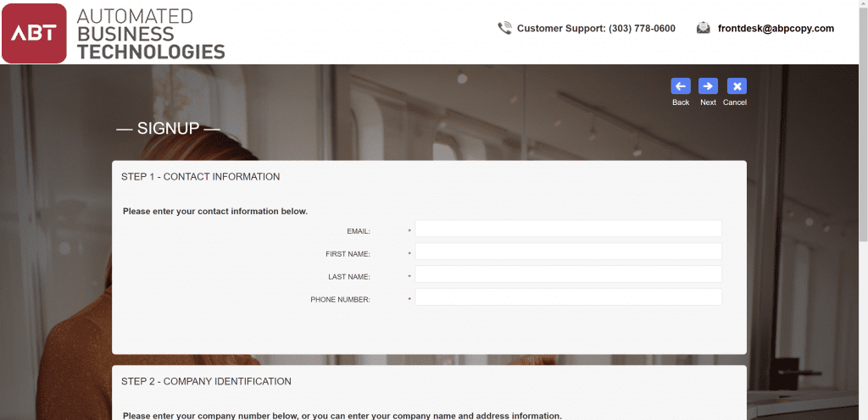The height and width of the screenshot is (420, 868).
Task: Click the EMAIL: field label
Action: tap(359, 231)
